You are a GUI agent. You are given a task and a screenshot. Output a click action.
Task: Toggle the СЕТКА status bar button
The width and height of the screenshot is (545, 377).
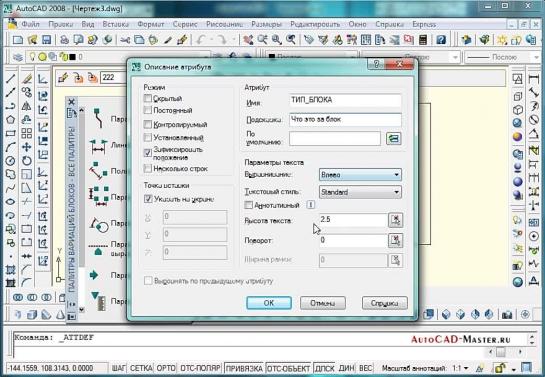point(141,368)
